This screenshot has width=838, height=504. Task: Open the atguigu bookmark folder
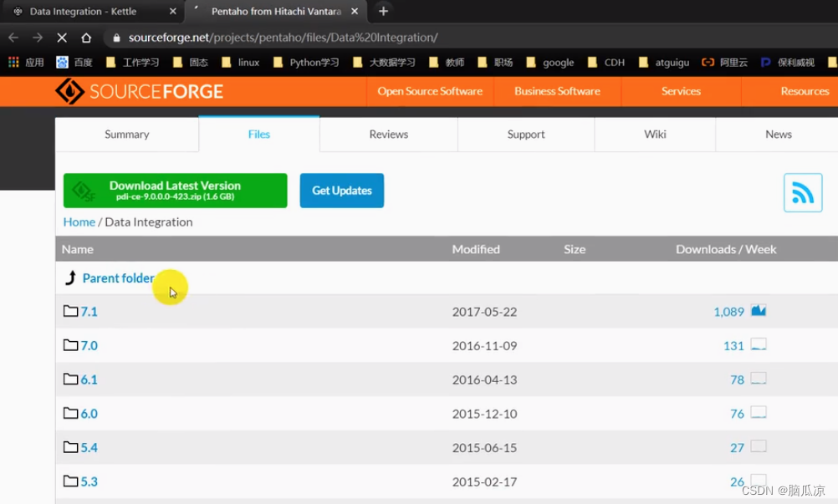(664, 63)
